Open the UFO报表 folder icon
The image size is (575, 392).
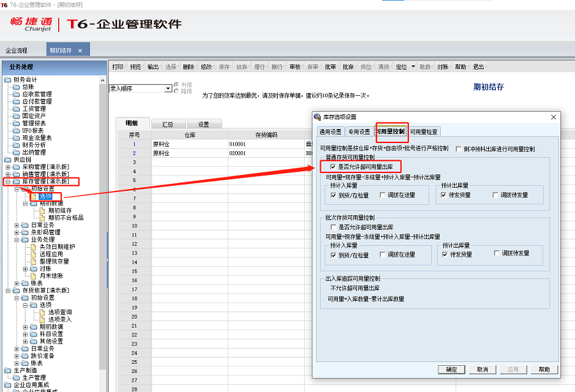click(16, 130)
